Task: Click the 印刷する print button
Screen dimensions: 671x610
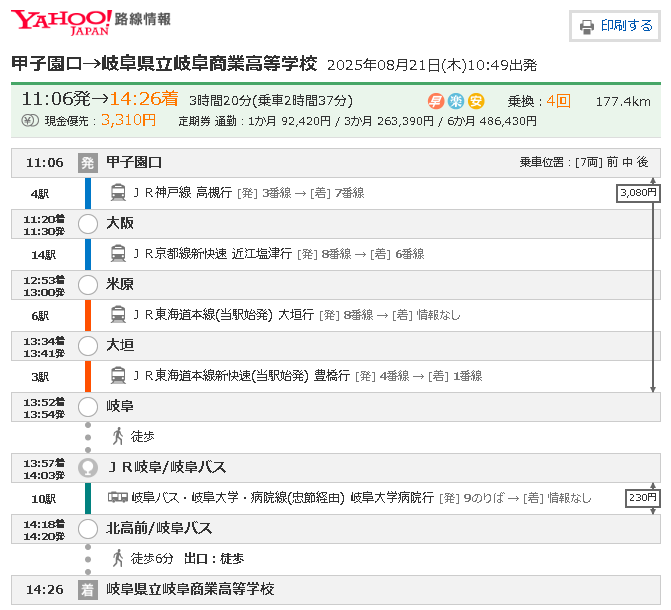Action: pyautogui.click(x=615, y=26)
